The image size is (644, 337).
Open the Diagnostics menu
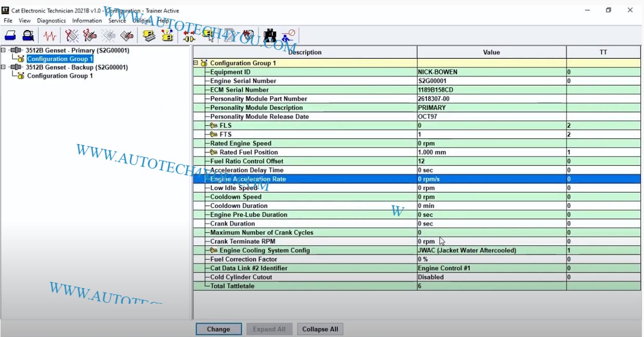pos(51,21)
